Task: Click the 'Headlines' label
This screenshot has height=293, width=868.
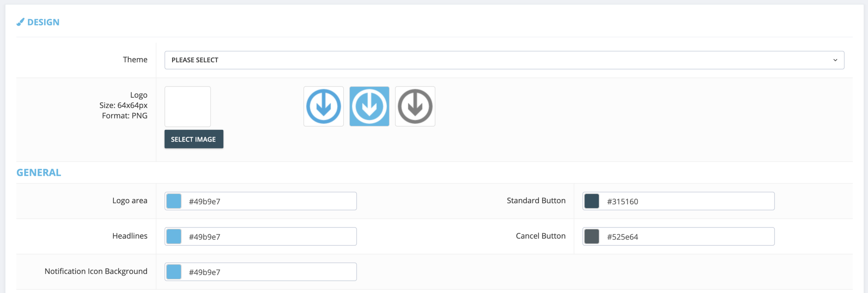Action: click(x=130, y=236)
